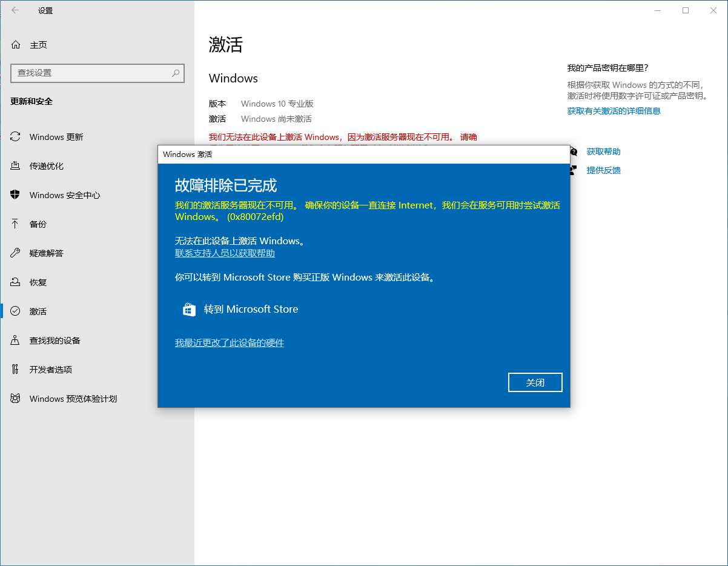Screen dimensions: 728x566
Task: Select the 疑难解答 wrench icon
Action: pyautogui.click(x=16, y=253)
